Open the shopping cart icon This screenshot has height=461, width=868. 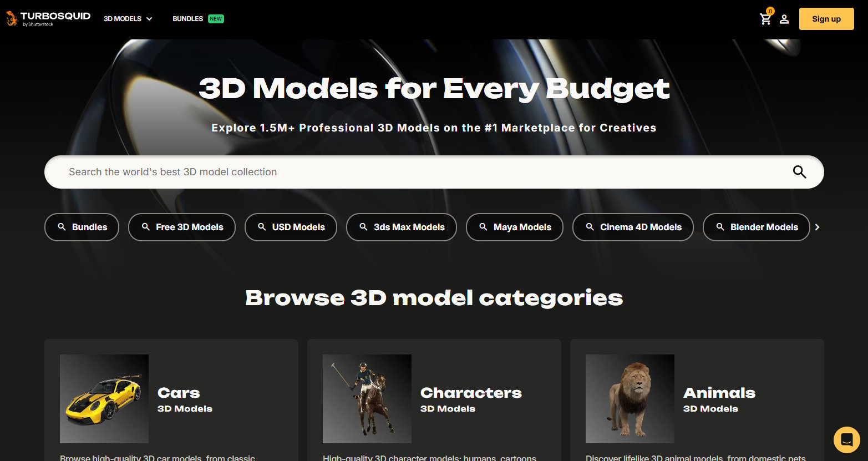[765, 19]
